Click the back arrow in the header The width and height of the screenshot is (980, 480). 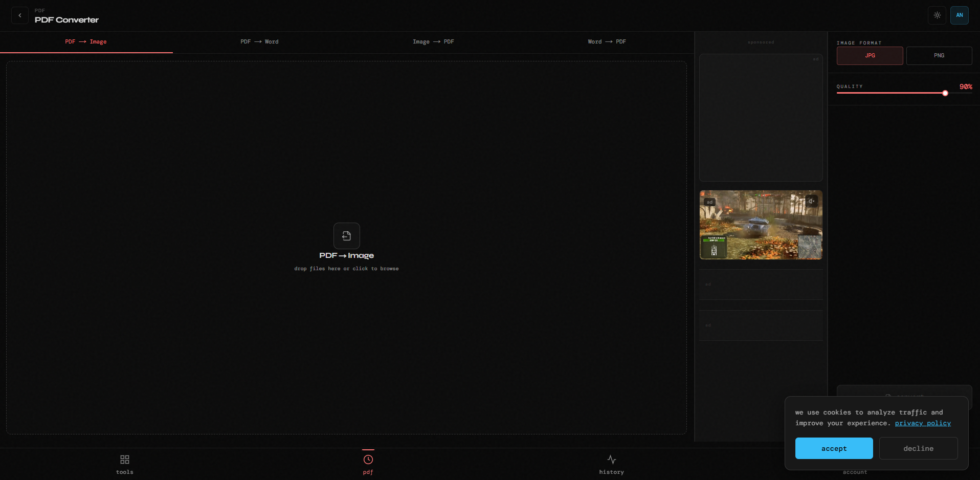coord(19,15)
